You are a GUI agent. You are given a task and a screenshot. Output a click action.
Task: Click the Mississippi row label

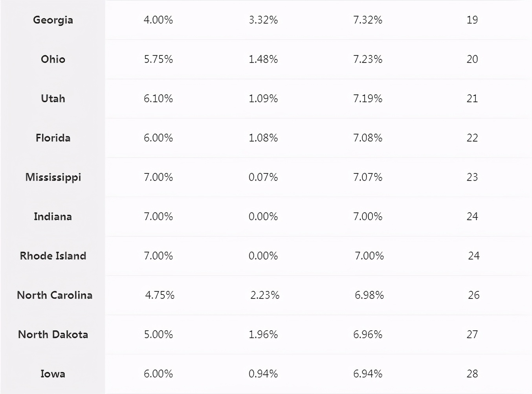tap(53, 177)
